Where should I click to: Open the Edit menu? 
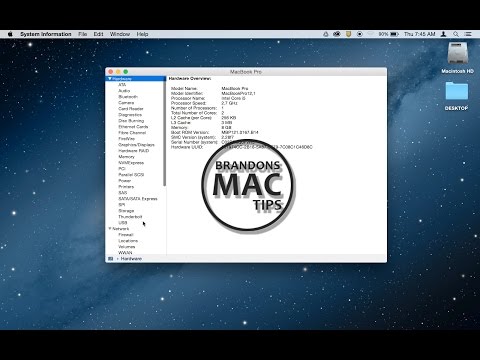(98, 34)
